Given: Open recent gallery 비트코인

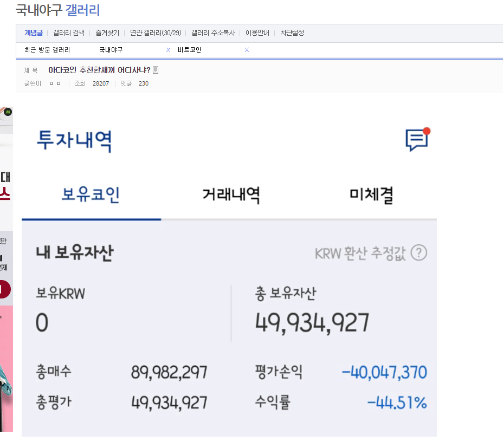Looking at the screenshot, I should click(189, 50).
